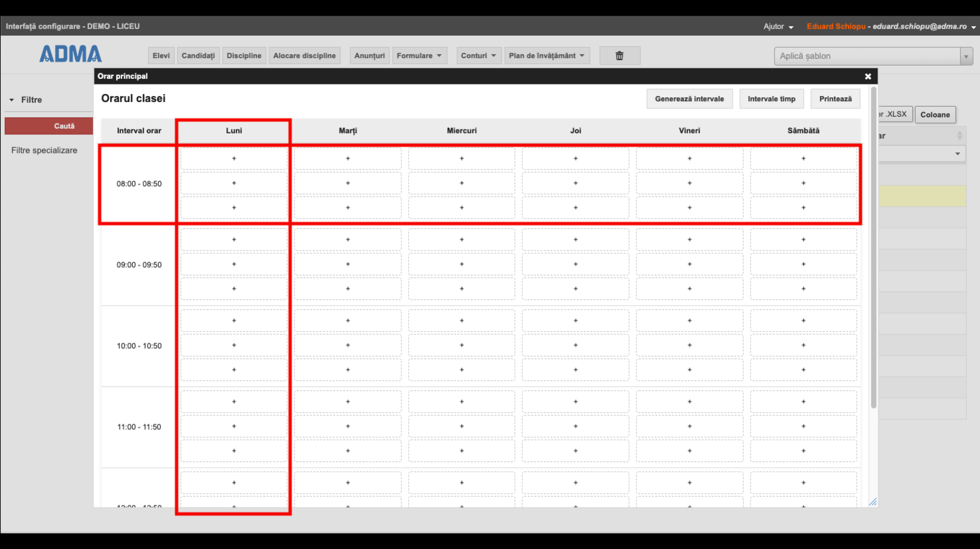Expand the Plan de învățământ menu
980x549 pixels.
[546, 56]
